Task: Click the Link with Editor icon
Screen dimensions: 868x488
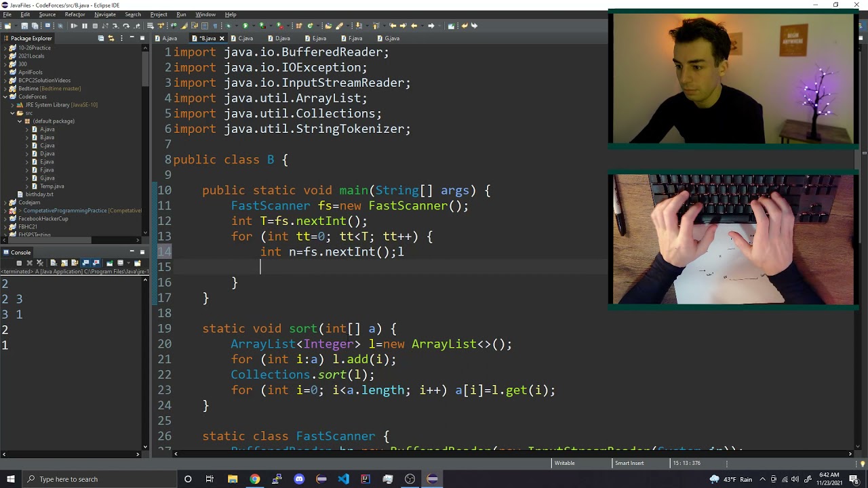Action: point(111,38)
